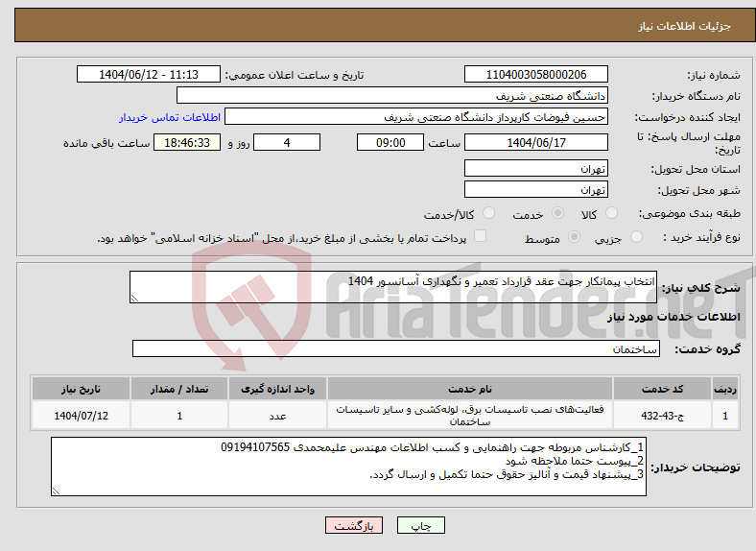Click the buyer notes textarea
This screenshot has height=551, width=756.
348,467
